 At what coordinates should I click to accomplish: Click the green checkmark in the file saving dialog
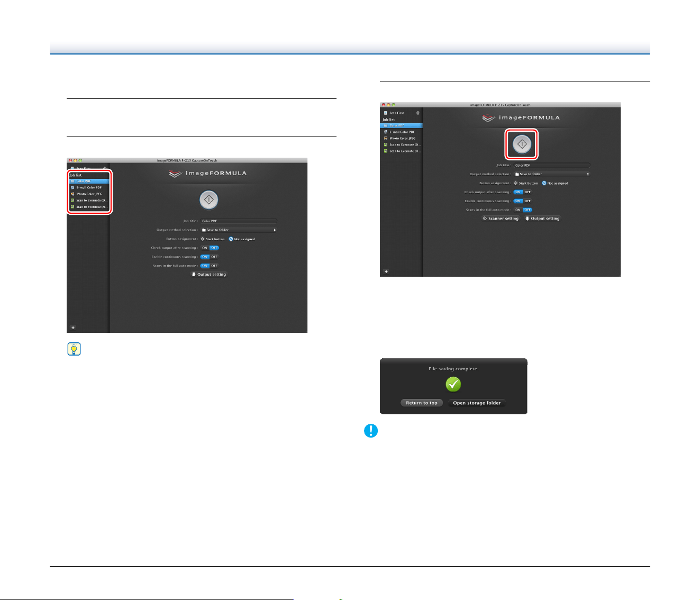pos(453,384)
